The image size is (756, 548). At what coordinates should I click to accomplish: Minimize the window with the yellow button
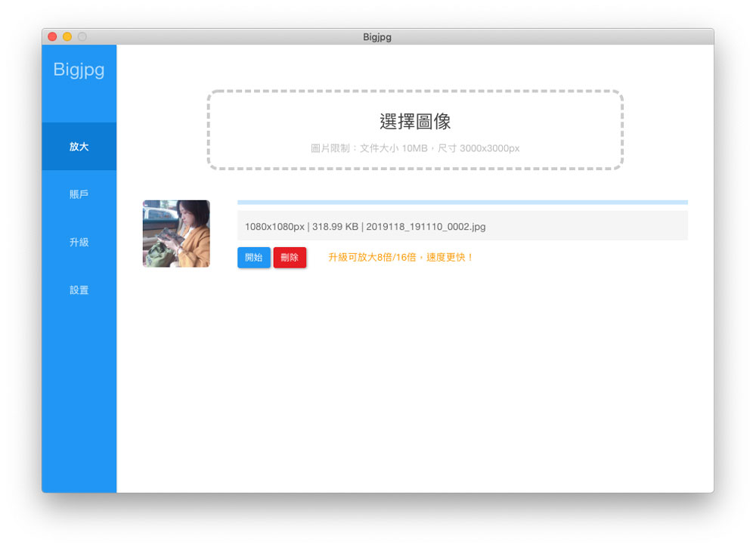coord(67,36)
